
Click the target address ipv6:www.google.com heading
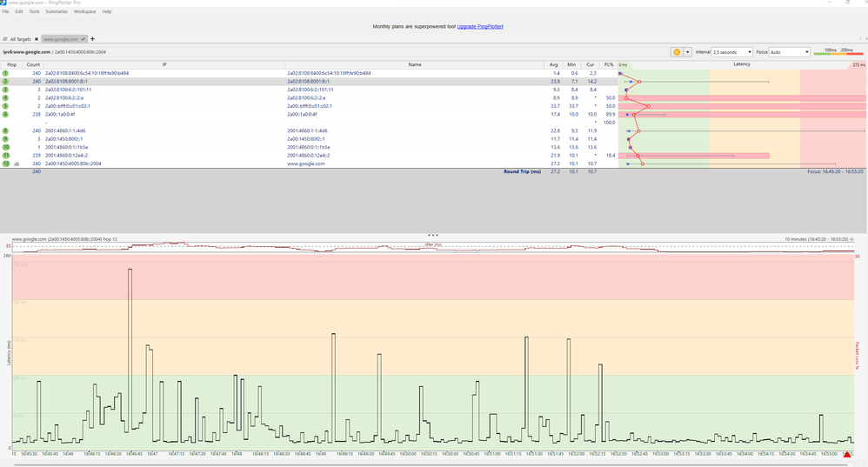pyautogui.click(x=27, y=52)
